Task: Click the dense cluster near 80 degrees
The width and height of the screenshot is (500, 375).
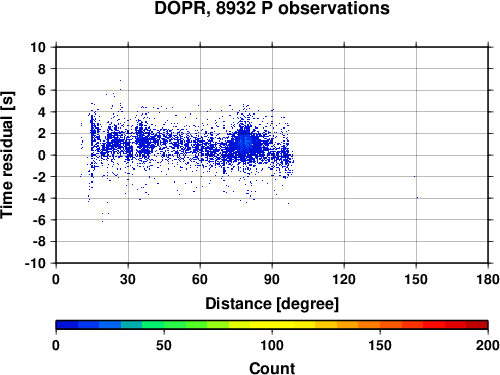Action: click(x=246, y=143)
